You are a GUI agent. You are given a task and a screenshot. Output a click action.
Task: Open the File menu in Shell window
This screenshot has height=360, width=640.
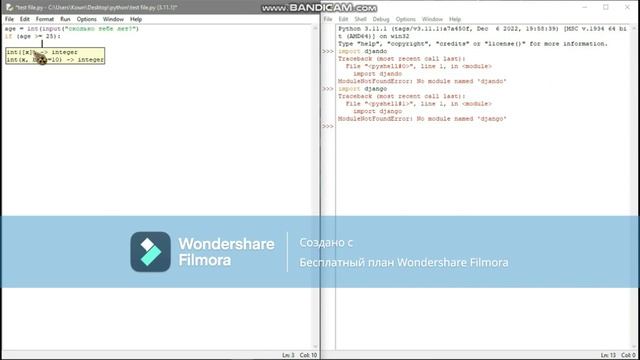click(328, 19)
